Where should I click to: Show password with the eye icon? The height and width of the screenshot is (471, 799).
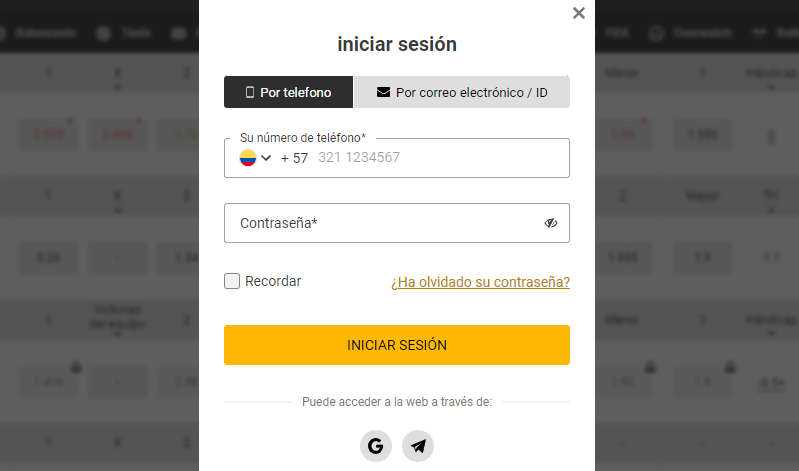[551, 223]
